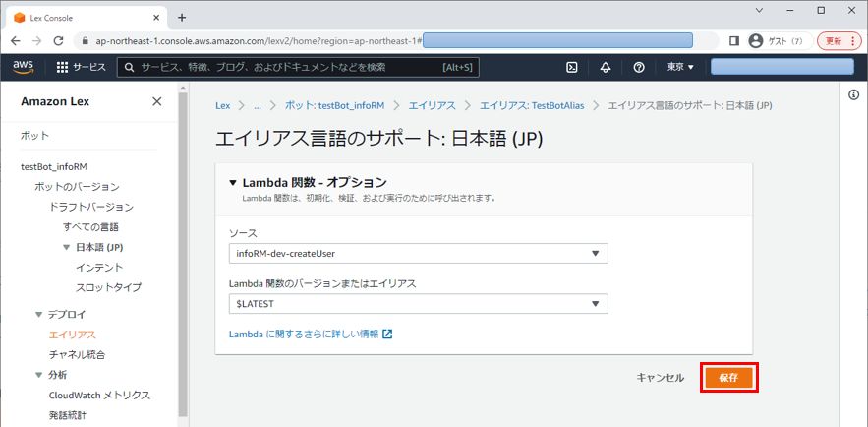Viewport: 868px width, 427px height.
Task: Open the CloudShell terminal icon
Action: tap(572, 67)
